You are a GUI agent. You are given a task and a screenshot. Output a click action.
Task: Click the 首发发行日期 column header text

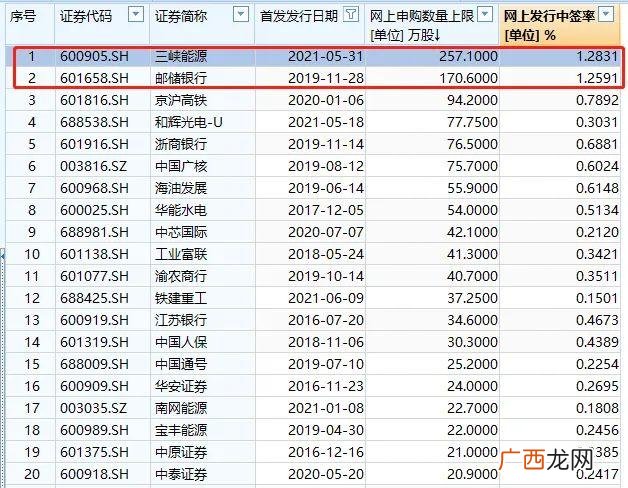(x=299, y=16)
